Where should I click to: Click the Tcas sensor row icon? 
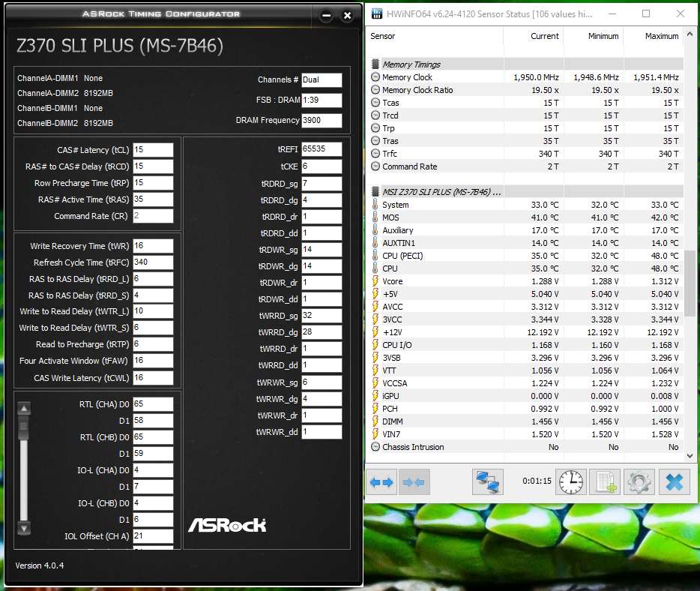click(x=375, y=103)
